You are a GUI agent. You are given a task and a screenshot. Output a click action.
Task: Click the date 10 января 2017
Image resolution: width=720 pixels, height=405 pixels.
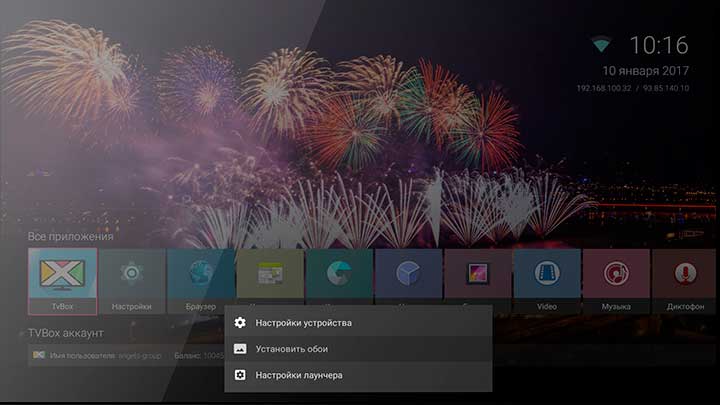click(645, 71)
